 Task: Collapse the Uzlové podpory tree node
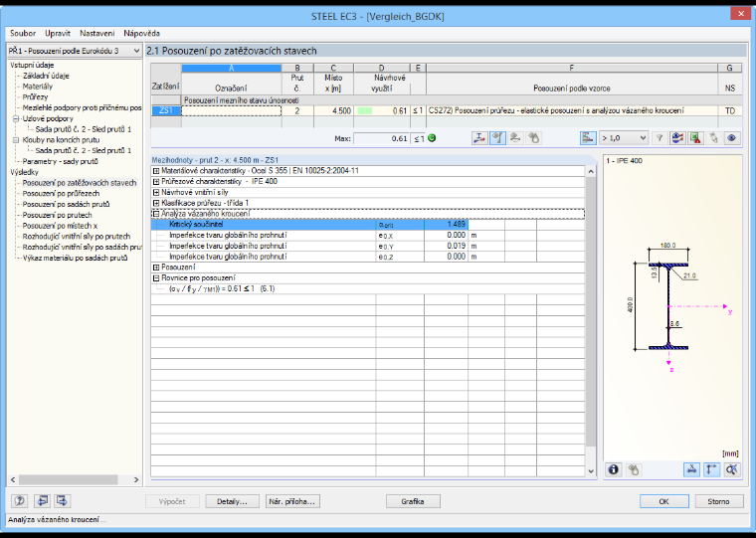tap(16, 118)
